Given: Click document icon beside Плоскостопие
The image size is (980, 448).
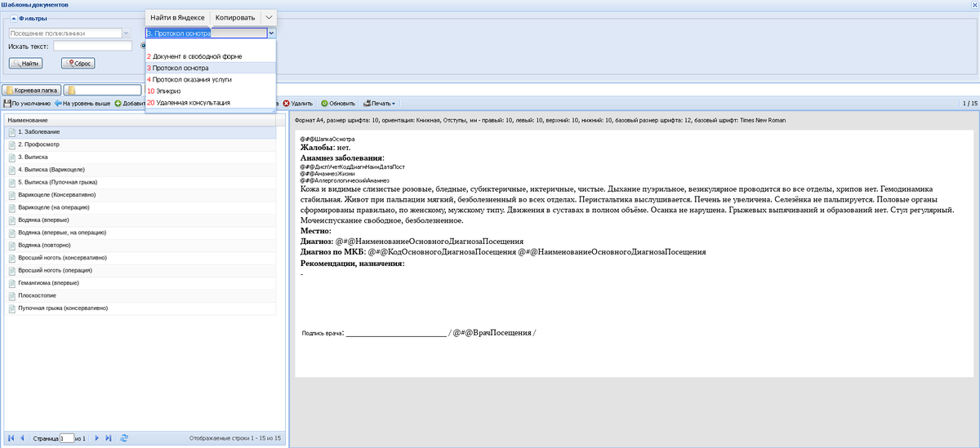Looking at the screenshot, I should point(11,295).
